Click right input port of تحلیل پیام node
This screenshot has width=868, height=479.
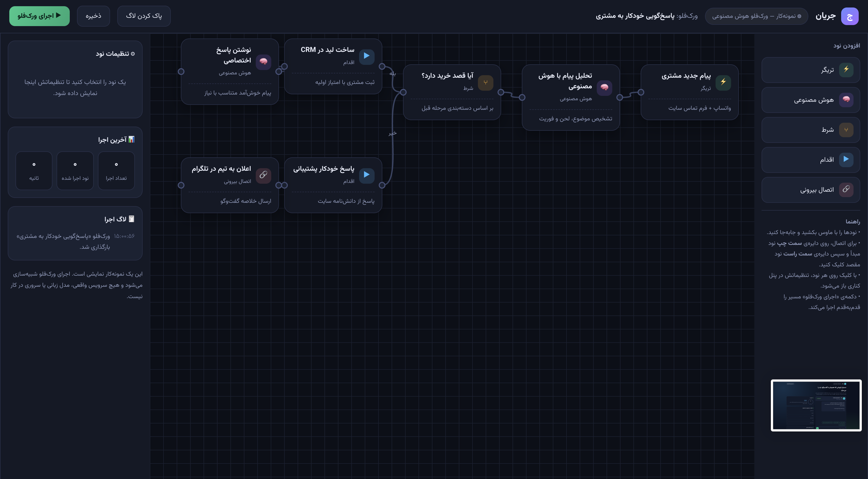coord(620,97)
